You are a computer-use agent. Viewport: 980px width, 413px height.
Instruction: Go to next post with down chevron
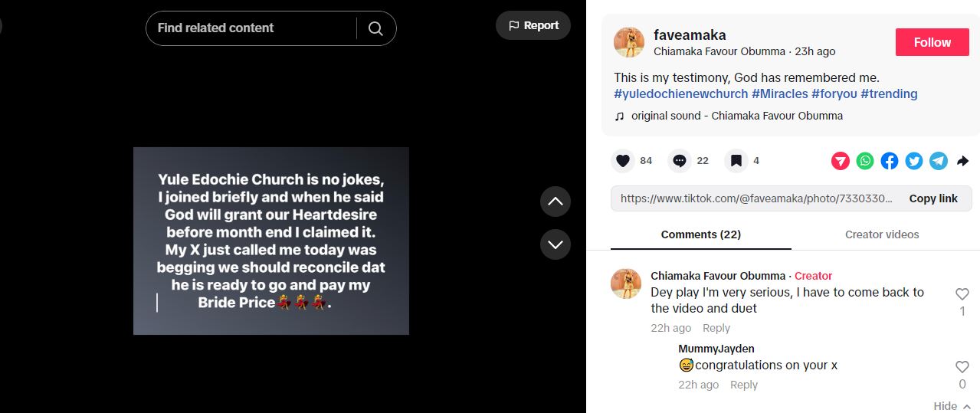(x=556, y=244)
